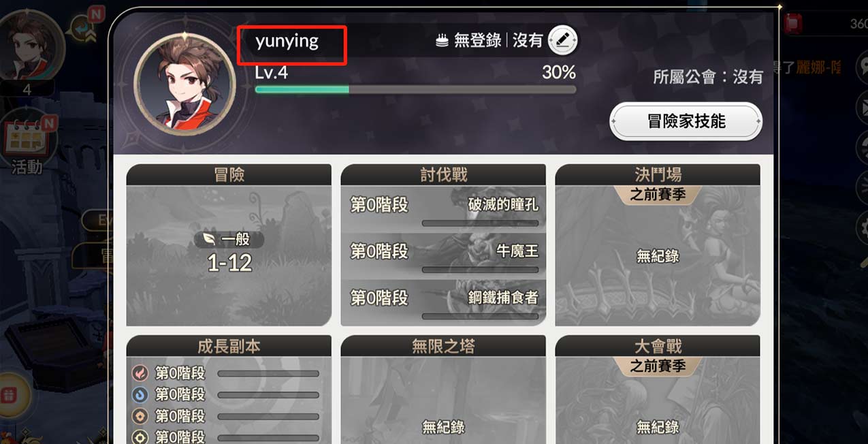Click the red gem currency icon
This screenshot has height=444, width=868.
pos(793,24)
